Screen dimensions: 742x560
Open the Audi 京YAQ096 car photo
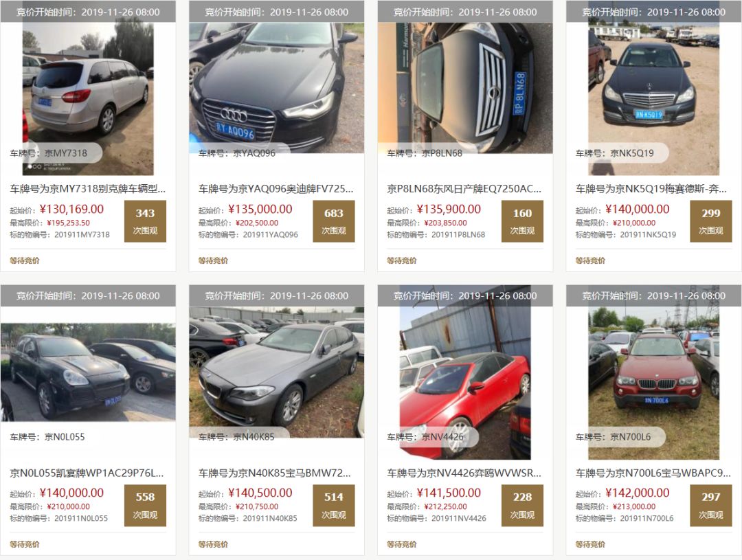click(276, 87)
